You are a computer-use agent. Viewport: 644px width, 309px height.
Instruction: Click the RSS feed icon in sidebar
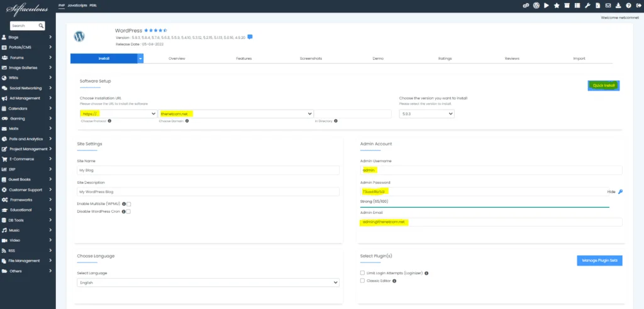(4, 250)
